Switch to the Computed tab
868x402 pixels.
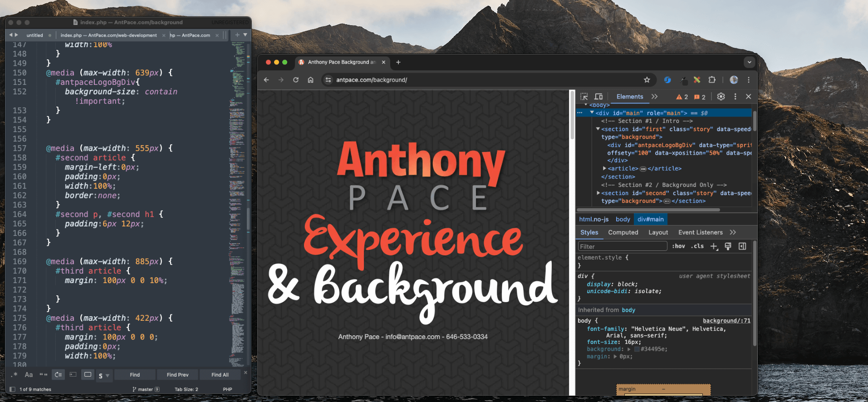tap(623, 232)
